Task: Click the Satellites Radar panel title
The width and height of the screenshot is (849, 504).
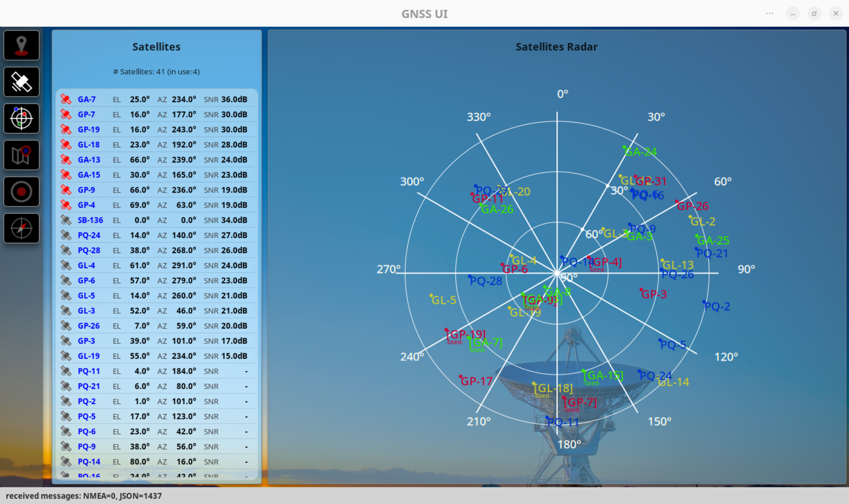Action: (x=556, y=47)
